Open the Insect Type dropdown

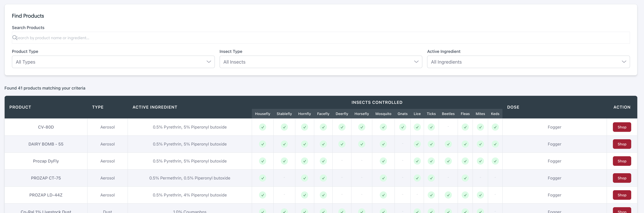click(x=321, y=62)
